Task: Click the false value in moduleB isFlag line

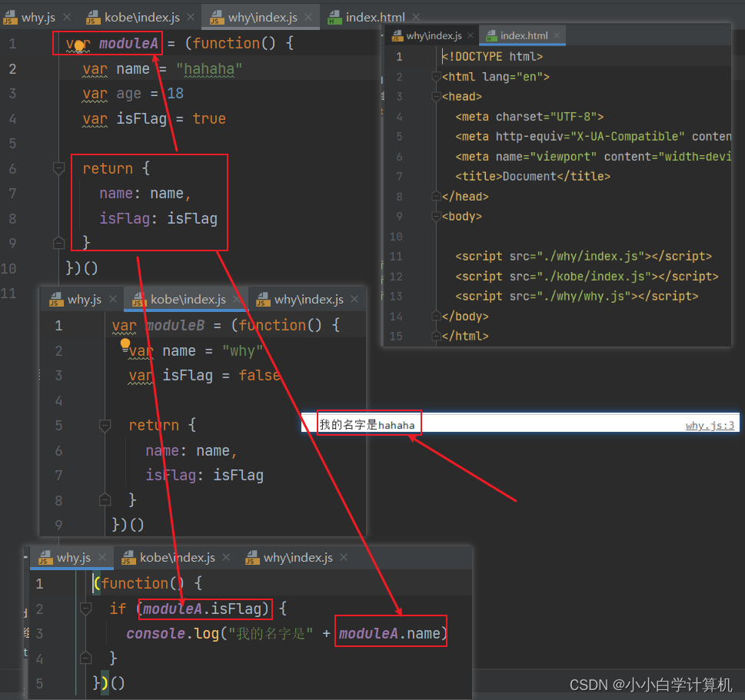Action: (259, 376)
